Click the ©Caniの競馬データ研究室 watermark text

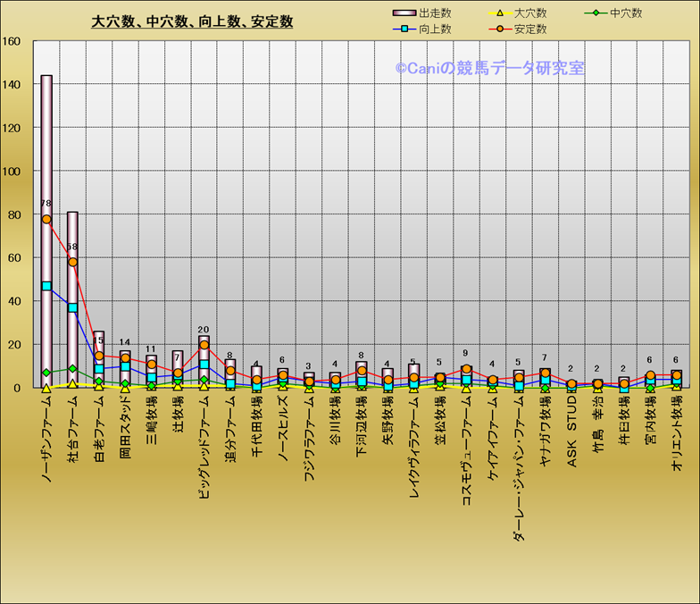489,68
